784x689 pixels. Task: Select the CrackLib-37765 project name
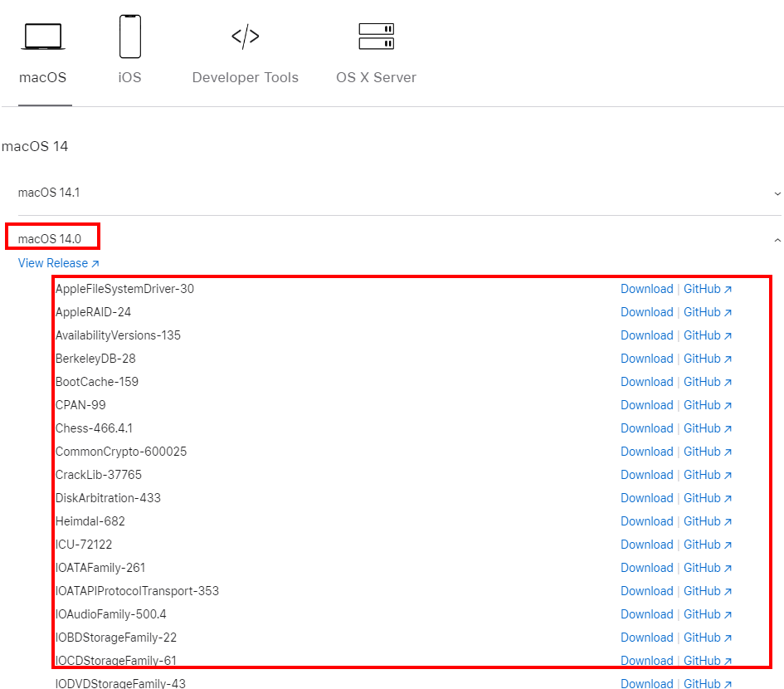click(99, 475)
